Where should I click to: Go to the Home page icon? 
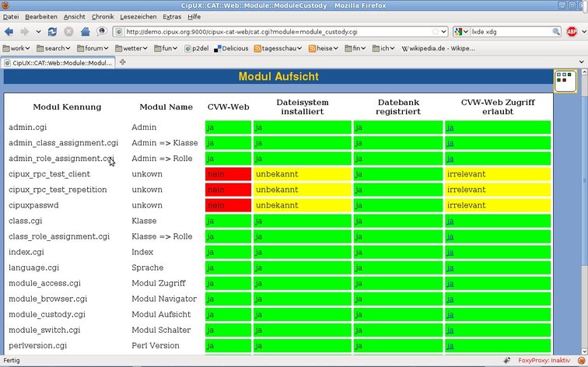click(x=85, y=32)
